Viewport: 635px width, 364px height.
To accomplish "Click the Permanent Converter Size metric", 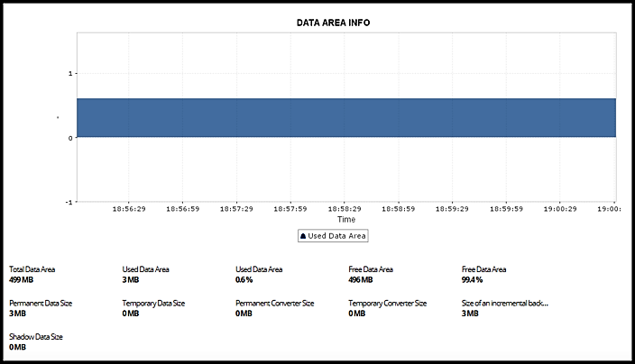I will pyautogui.click(x=274, y=308).
